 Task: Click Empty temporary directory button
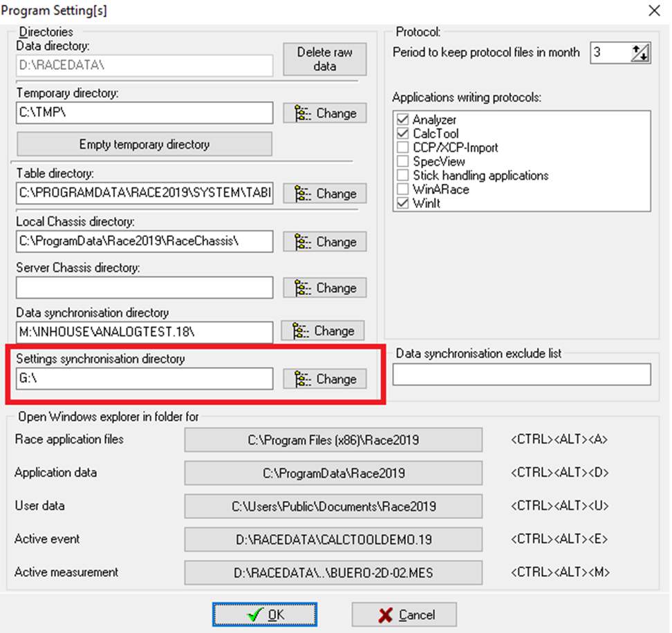pyautogui.click(x=144, y=144)
